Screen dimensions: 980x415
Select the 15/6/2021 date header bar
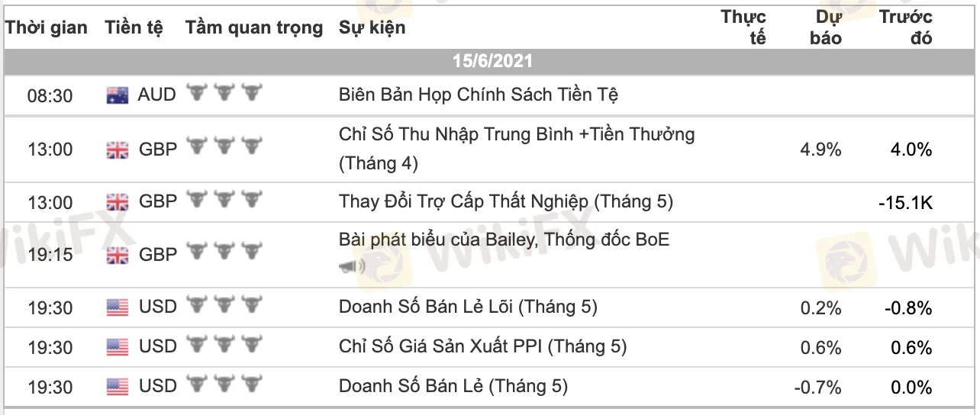pyautogui.click(x=492, y=61)
